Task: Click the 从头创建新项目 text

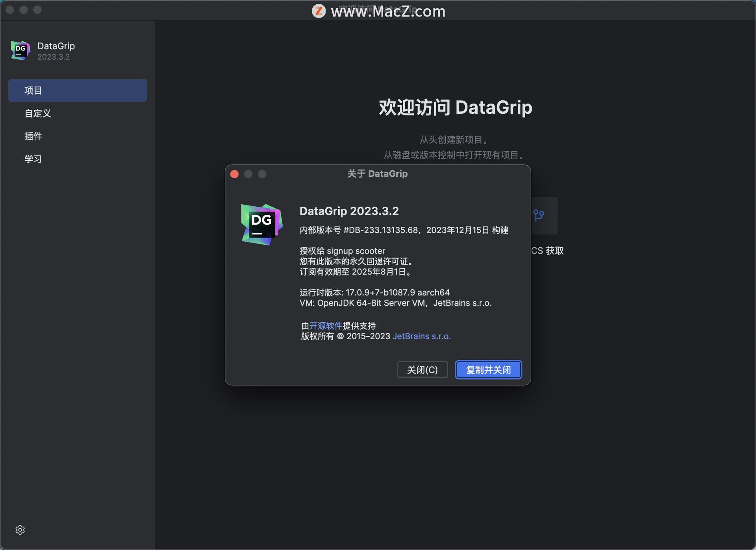Action: (x=454, y=140)
